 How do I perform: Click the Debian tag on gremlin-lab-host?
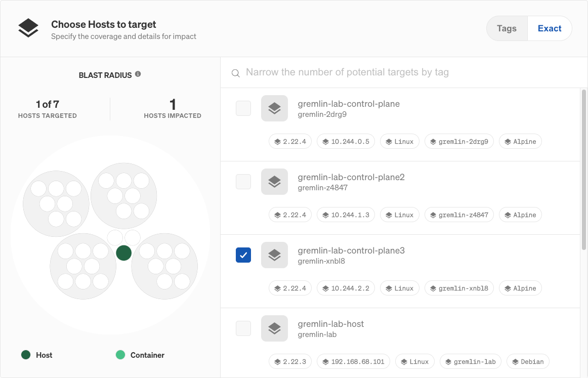528,361
